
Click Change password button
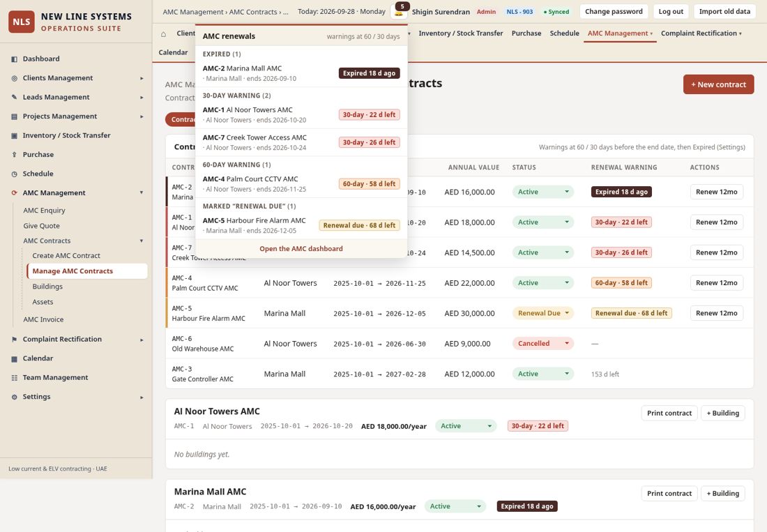tap(614, 11)
